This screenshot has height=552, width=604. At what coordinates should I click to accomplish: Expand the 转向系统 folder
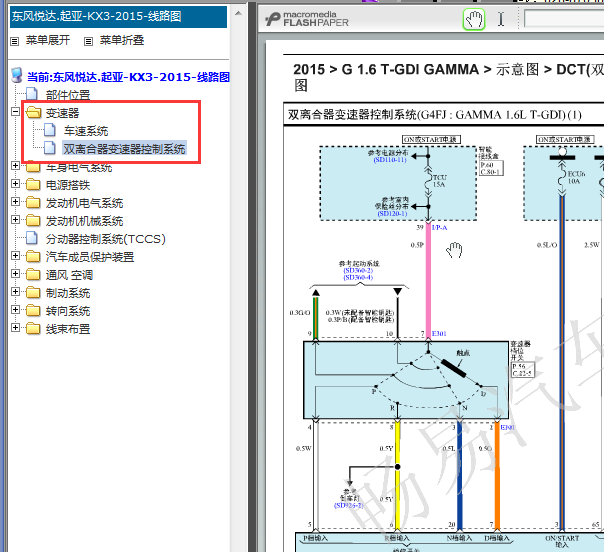(15, 309)
